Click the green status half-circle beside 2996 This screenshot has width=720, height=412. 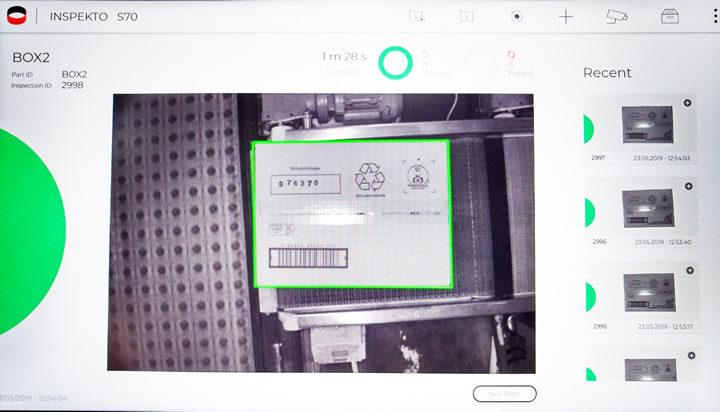click(590, 213)
